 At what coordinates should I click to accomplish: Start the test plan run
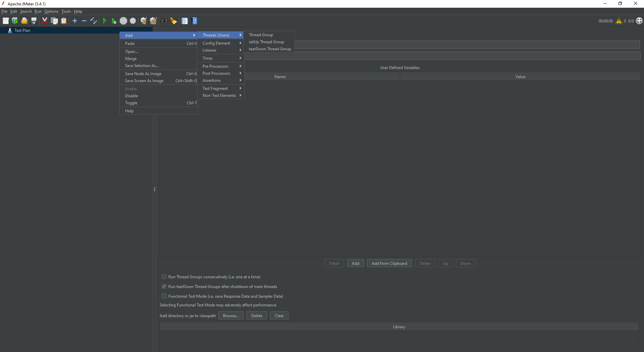105,21
